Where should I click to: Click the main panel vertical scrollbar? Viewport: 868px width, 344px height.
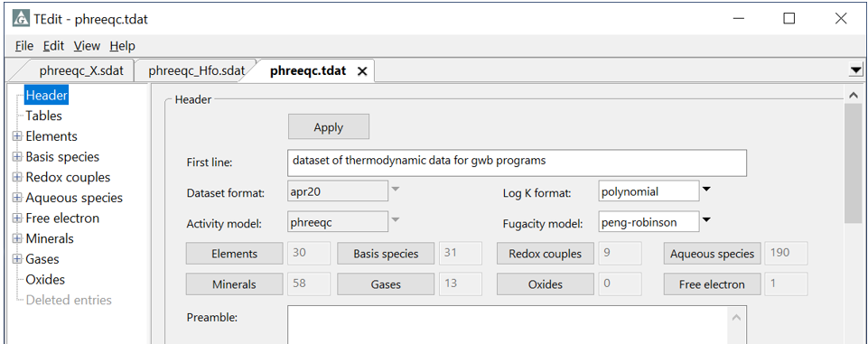coord(853,216)
